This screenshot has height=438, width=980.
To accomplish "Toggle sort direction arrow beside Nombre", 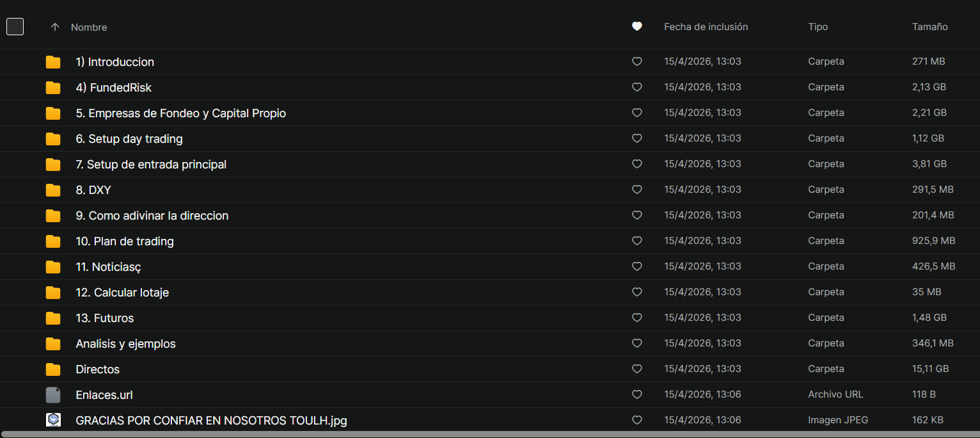I will 55,27.
